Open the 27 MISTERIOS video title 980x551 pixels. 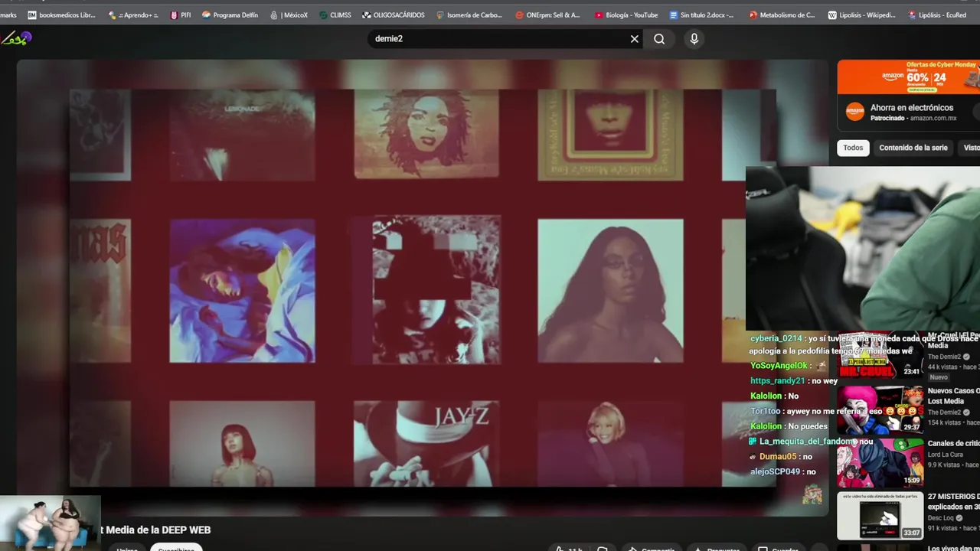pos(953,501)
